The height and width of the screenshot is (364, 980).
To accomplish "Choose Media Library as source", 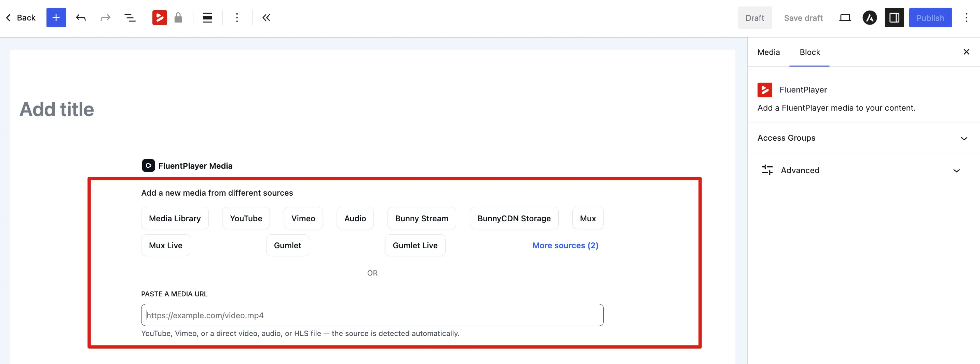I will coord(175,218).
